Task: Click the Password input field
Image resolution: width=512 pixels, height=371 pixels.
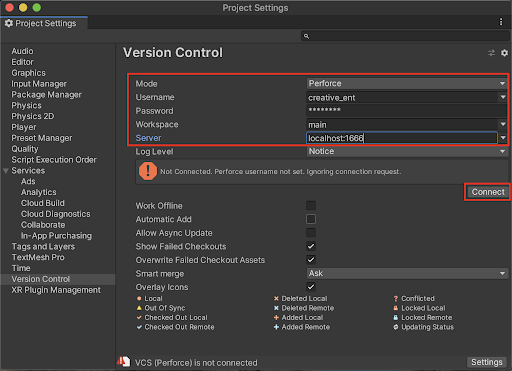Action: click(x=407, y=111)
